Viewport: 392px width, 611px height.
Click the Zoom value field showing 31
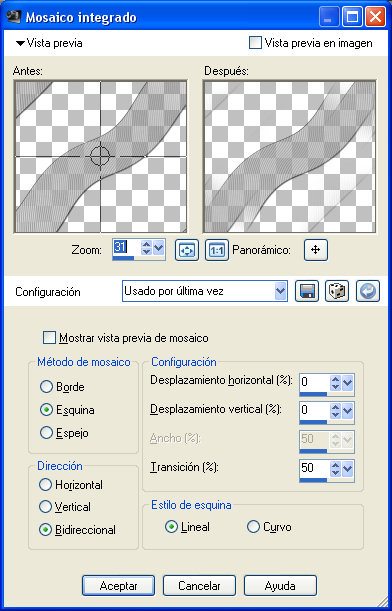127,247
